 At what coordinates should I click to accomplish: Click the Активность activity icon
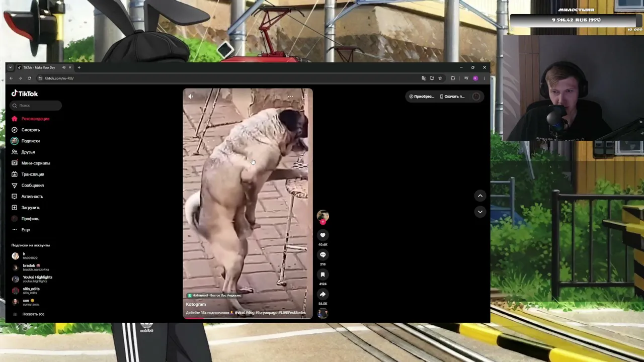pos(15,196)
